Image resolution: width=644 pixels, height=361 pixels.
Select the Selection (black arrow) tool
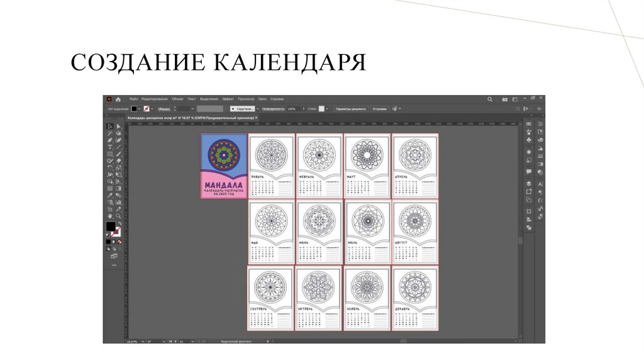(x=109, y=126)
